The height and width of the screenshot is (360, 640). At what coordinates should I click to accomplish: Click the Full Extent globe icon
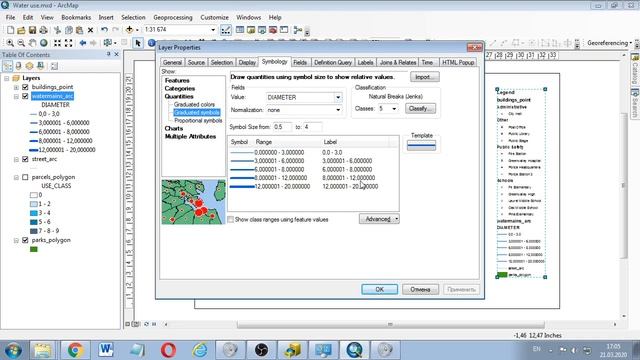(43, 43)
